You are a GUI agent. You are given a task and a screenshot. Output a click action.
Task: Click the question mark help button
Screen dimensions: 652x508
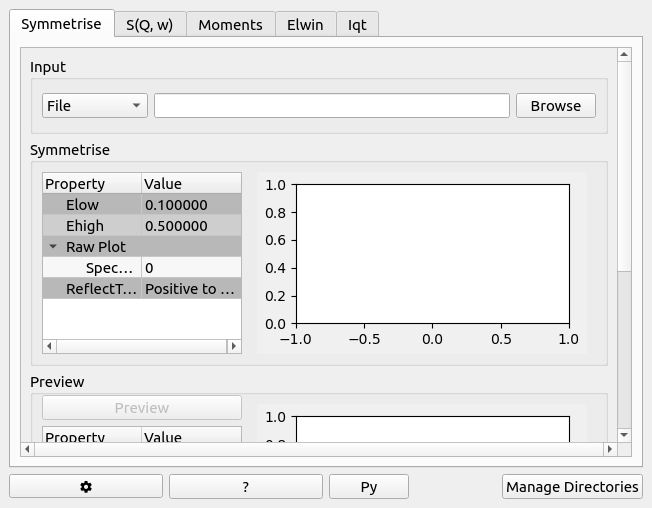[245, 487]
